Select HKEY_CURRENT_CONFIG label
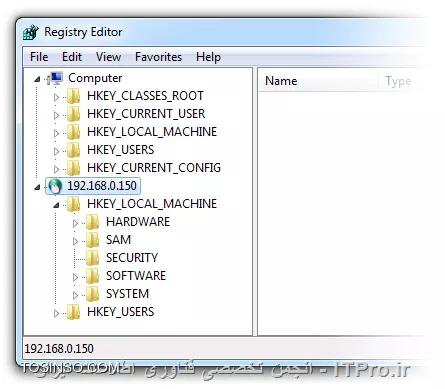Viewport: 445px width, 389px height. (154, 168)
